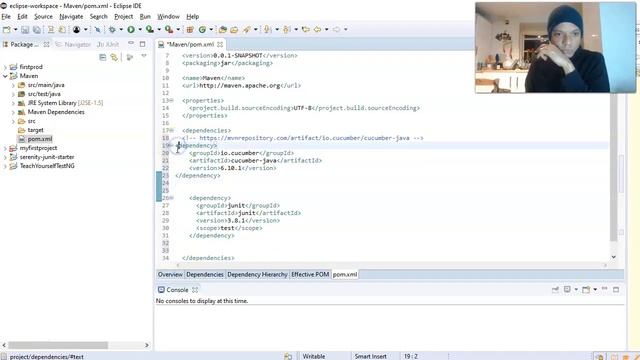
Task: Click Package Explorer horizontal scrollbar thumb
Action: (58, 345)
